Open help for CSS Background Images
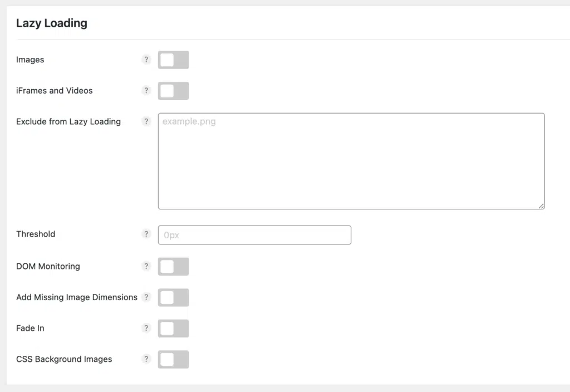Screen dimensions: 570x392 click(146, 359)
